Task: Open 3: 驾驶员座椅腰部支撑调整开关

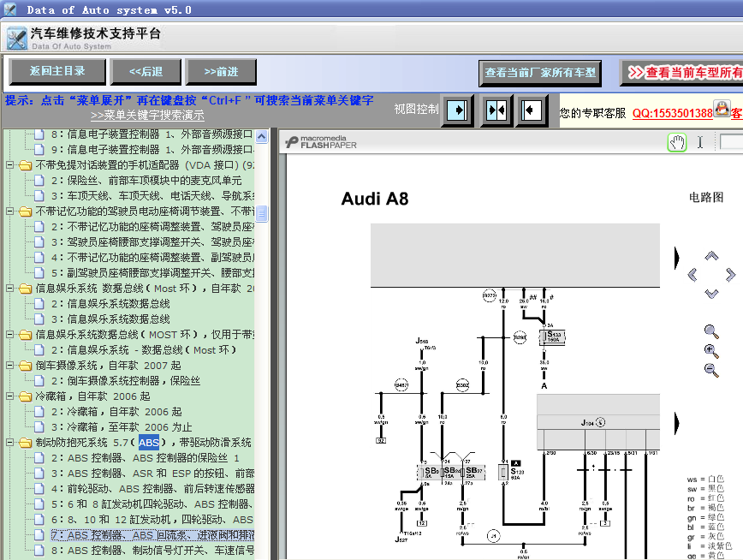Action: click(x=152, y=241)
